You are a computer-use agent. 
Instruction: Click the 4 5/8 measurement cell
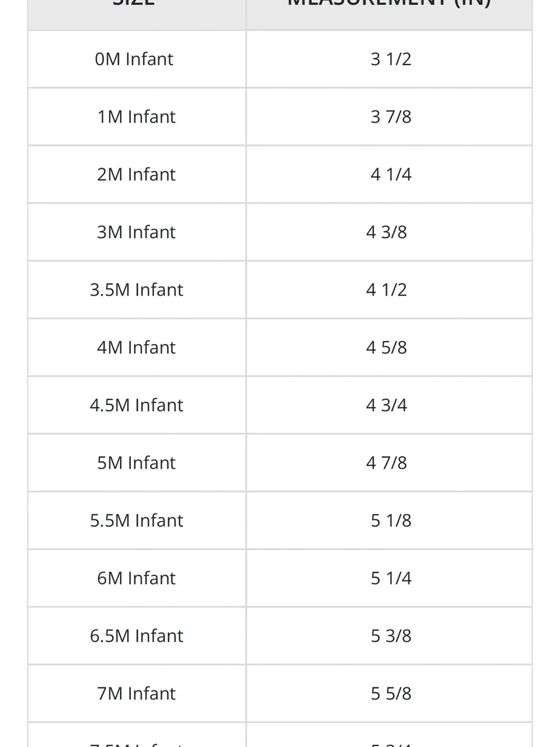[x=389, y=347]
